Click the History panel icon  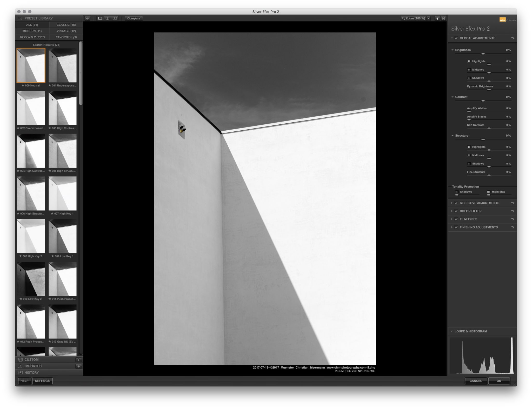20,373
